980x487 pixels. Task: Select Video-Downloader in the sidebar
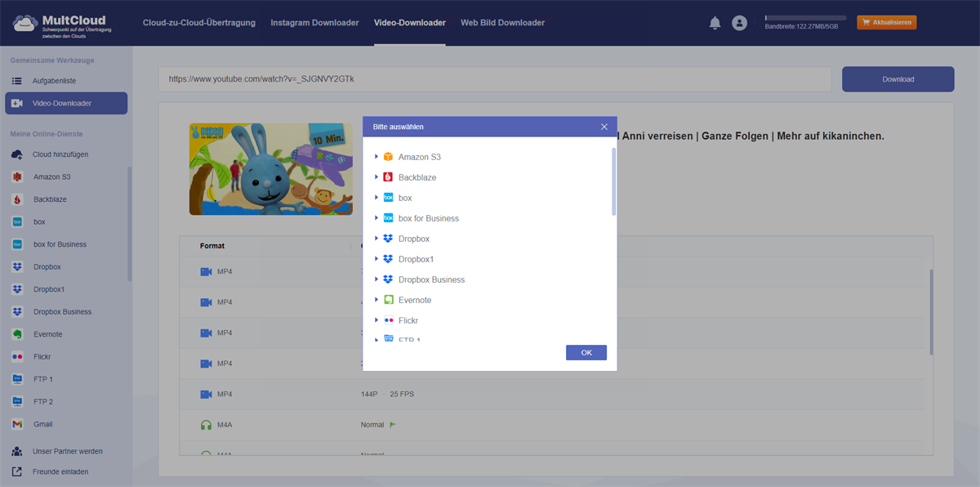click(x=66, y=103)
